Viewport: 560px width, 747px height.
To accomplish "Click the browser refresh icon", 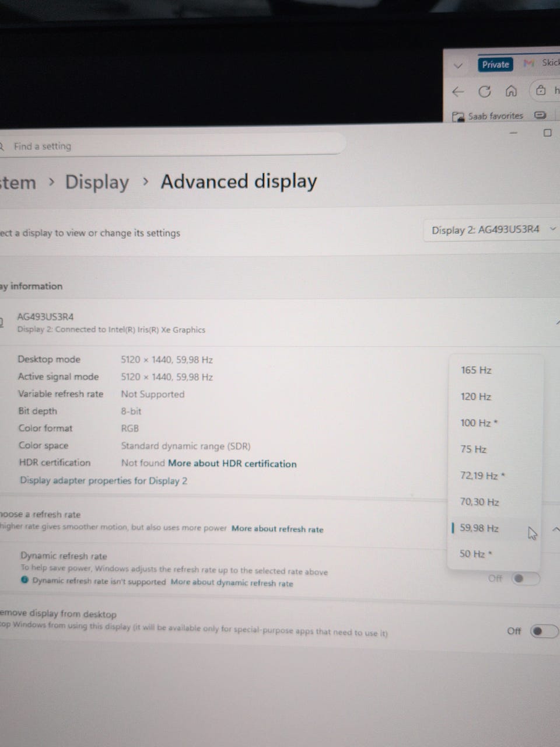I will click(x=484, y=92).
